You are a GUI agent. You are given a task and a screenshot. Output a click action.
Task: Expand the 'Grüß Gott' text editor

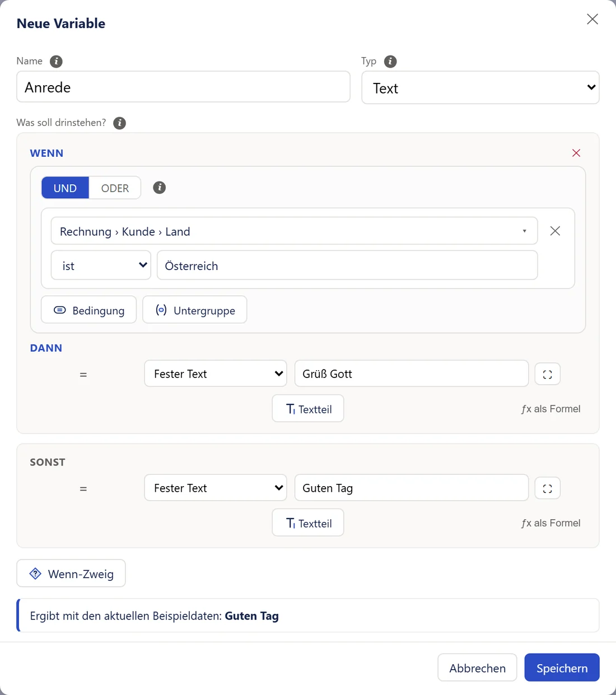click(x=548, y=374)
